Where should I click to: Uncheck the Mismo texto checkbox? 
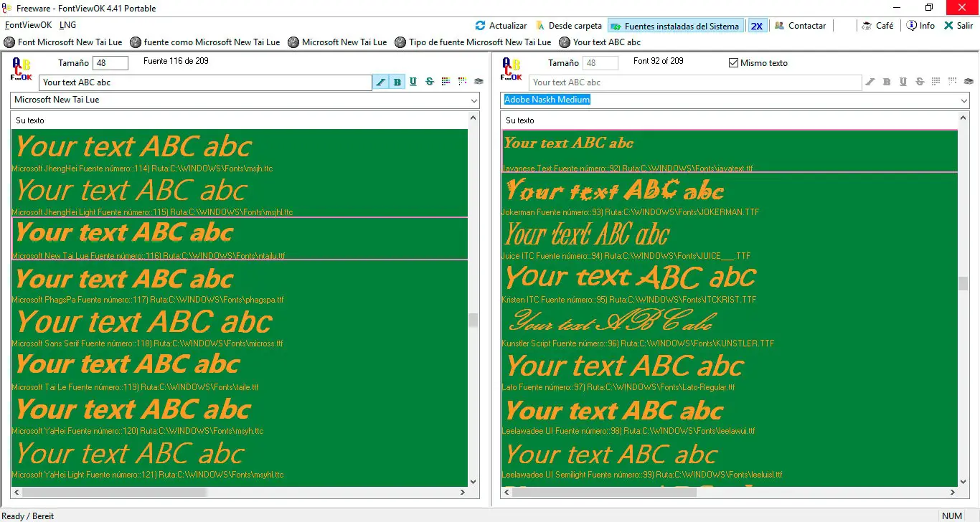[733, 63]
